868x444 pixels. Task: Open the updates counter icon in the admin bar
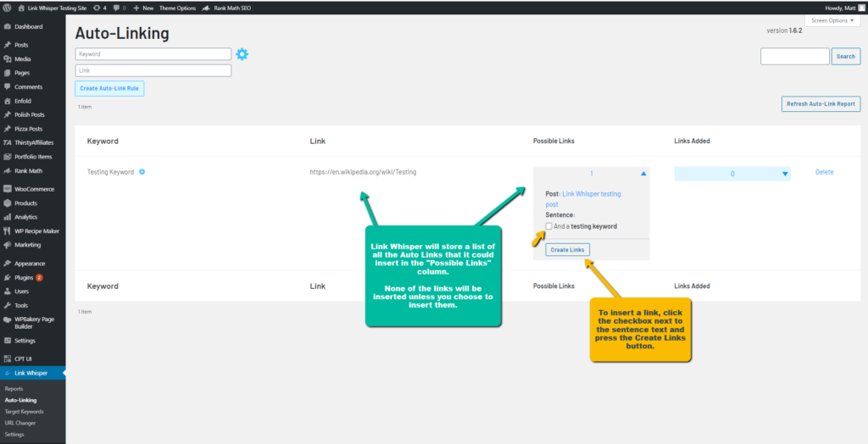pos(97,8)
